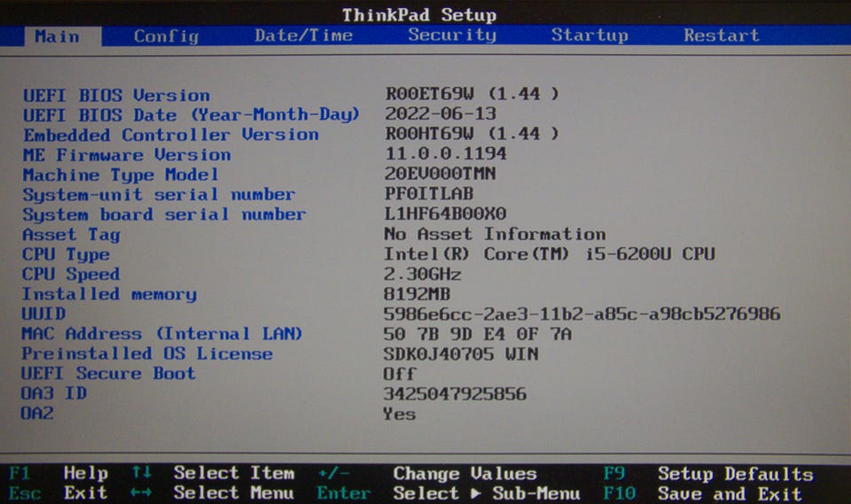Click the 2.30GHz value
Viewport: 851px width, 504px height.
pos(422,274)
